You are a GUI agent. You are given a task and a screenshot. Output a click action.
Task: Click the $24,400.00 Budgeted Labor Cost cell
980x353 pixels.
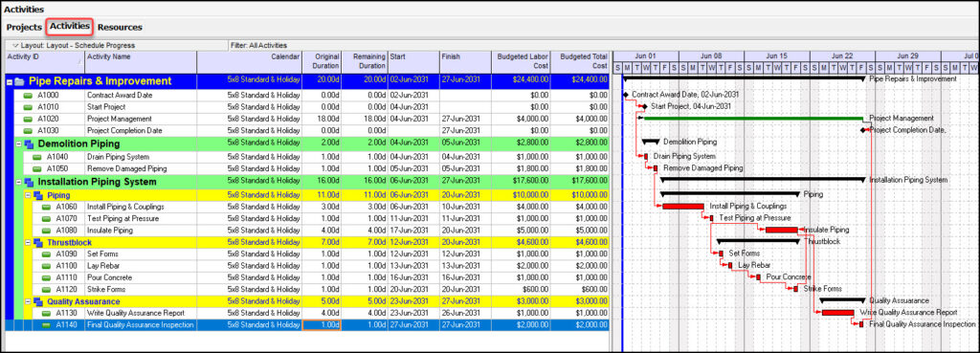pyautogui.click(x=522, y=80)
